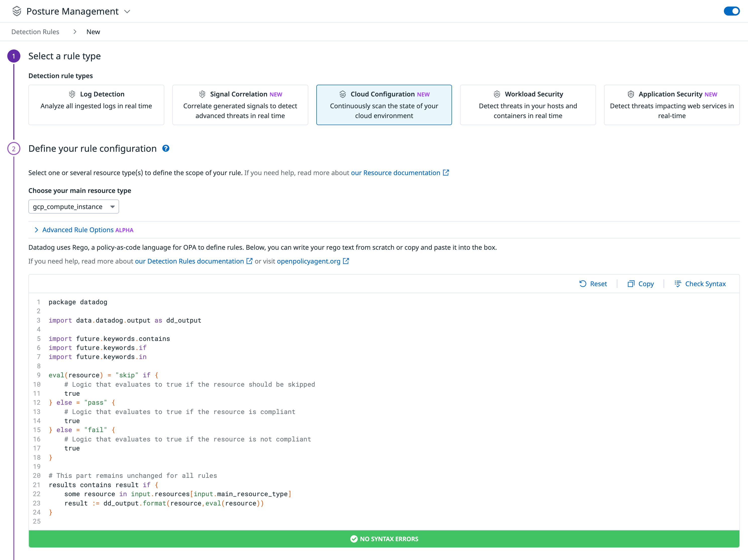Image resolution: width=748 pixels, height=560 pixels.
Task: Click the 'import data.datadog.output as dd_output' line
Action: [x=125, y=320]
